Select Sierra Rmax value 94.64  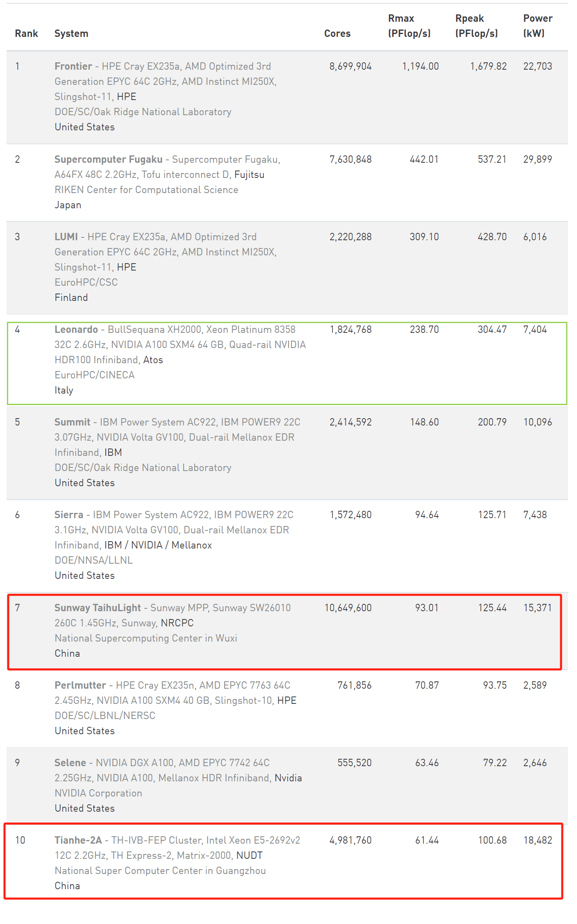coord(427,514)
